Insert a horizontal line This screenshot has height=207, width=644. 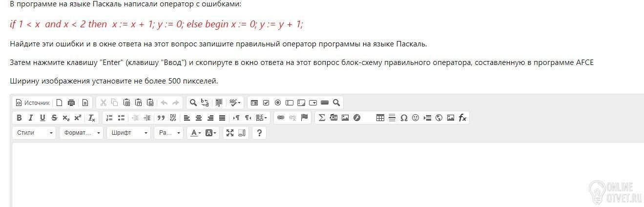[x=392, y=118]
